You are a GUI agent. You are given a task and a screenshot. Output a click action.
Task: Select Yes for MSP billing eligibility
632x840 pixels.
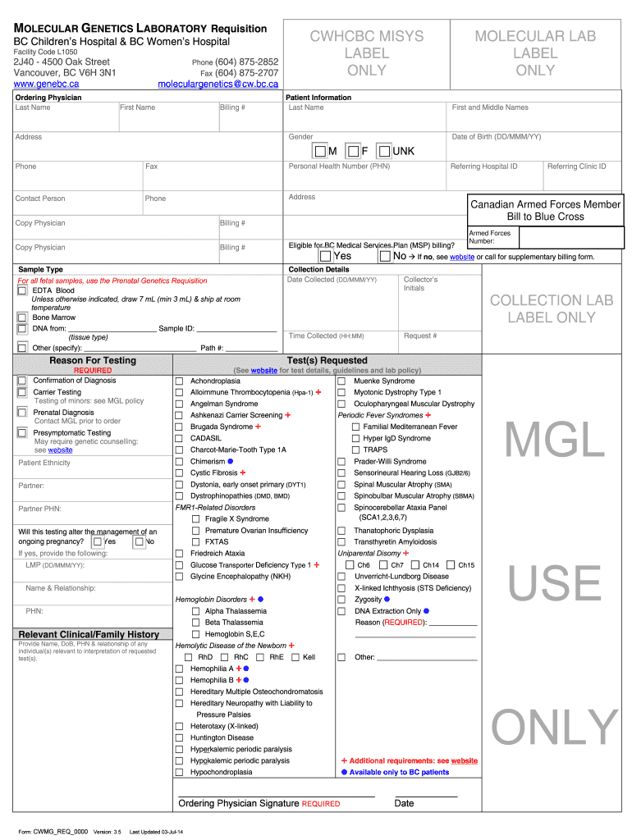(325, 256)
